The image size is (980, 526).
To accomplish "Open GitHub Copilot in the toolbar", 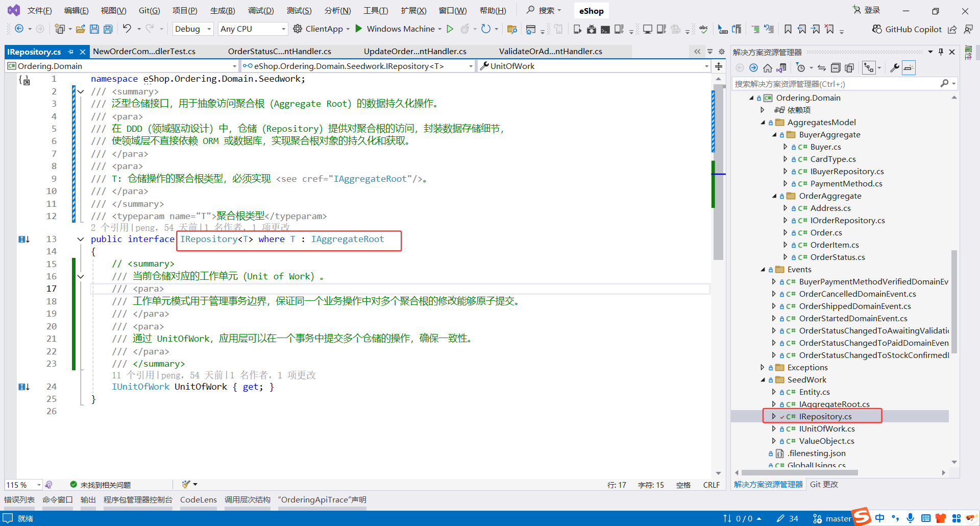I will coord(906,29).
